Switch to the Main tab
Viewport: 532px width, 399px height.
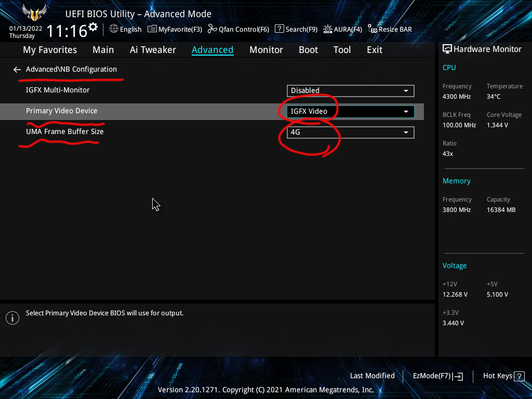click(x=103, y=50)
